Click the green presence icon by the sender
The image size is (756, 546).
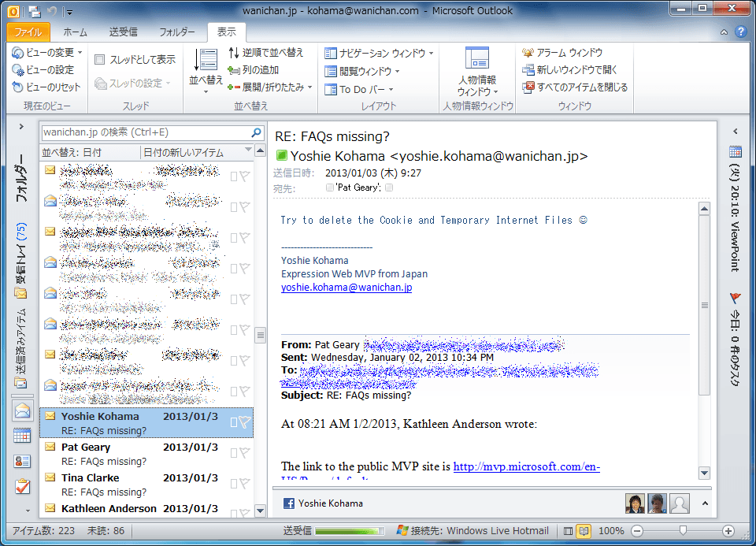tap(282, 156)
